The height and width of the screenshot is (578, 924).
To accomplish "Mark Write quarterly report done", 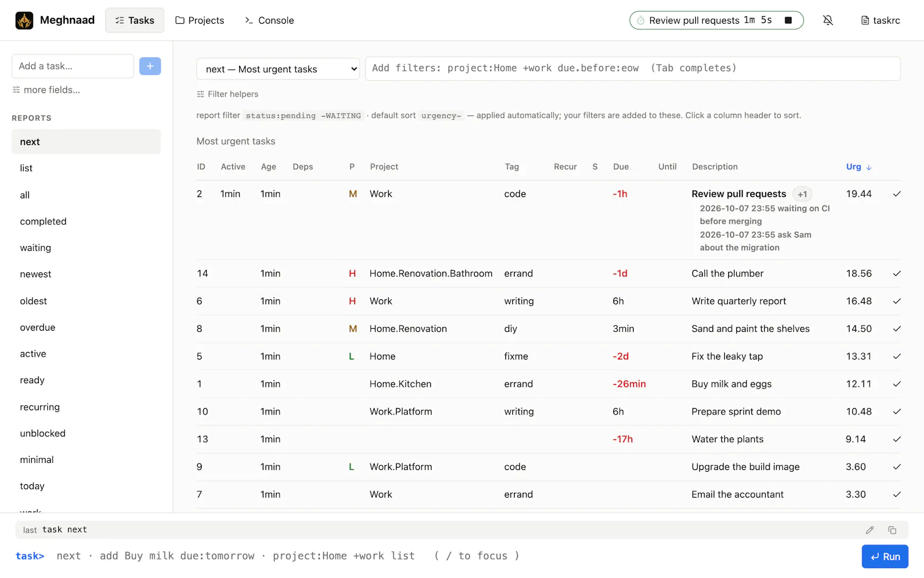I will pos(897,301).
